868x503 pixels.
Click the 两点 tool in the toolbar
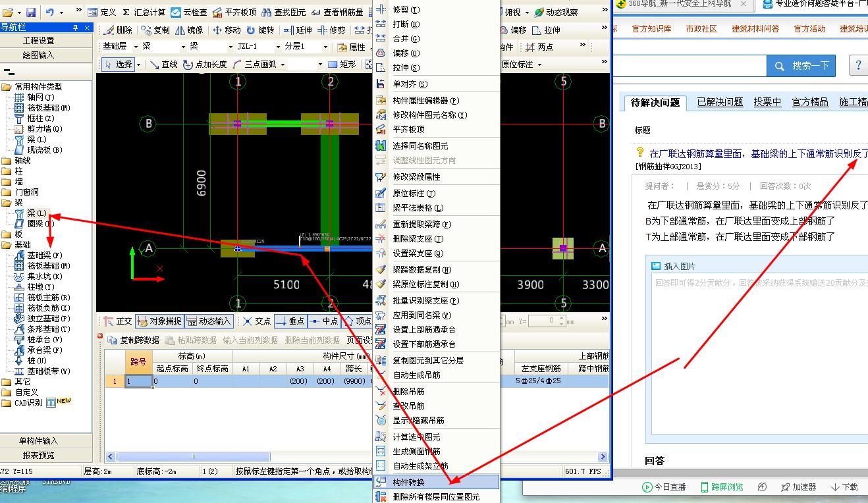[x=539, y=47]
